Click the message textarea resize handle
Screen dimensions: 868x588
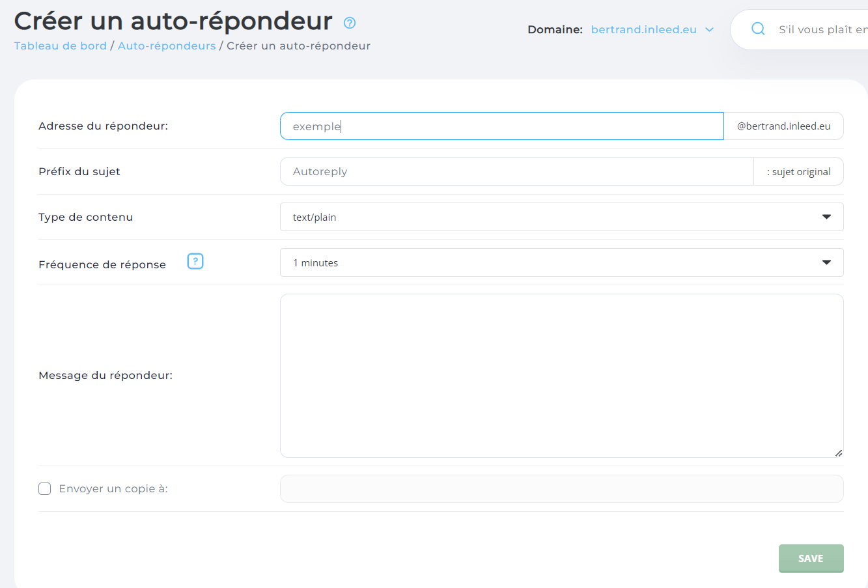[x=839, y=453]
